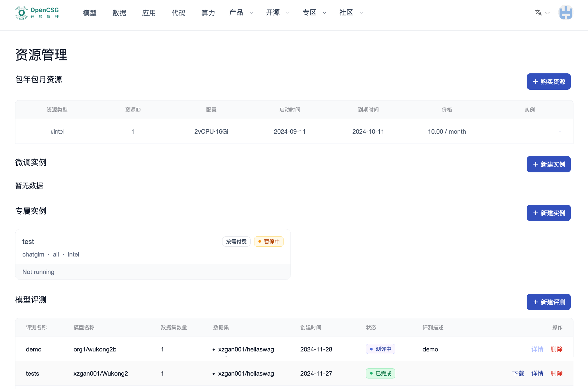Click plus icon on 新建评测 button

point(535,302)
